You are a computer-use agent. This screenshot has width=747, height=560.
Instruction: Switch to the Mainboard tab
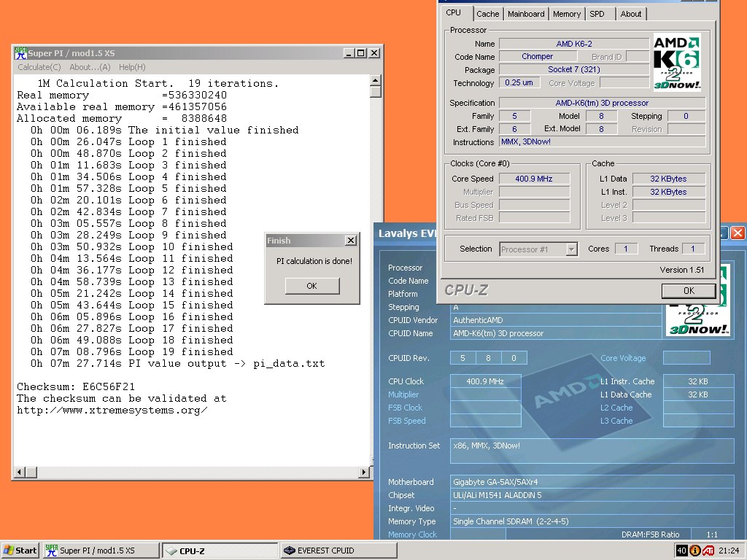(526, 14)
